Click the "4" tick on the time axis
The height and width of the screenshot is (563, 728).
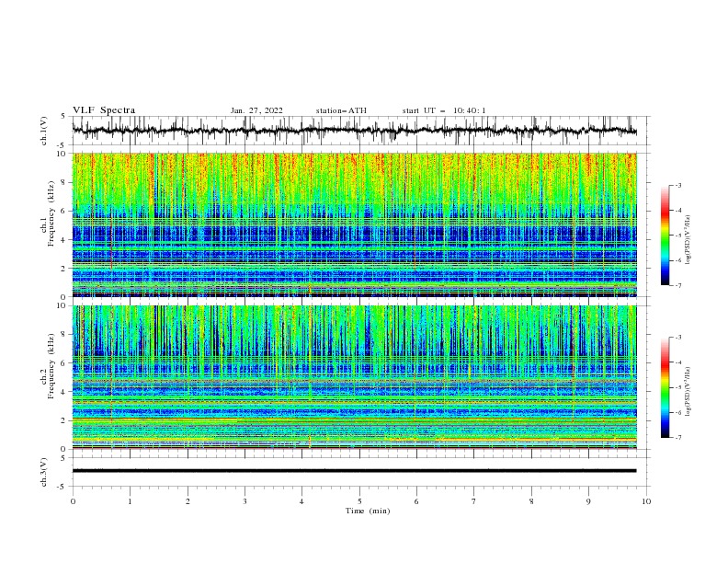pyautogui.click(x=301, y=501)
